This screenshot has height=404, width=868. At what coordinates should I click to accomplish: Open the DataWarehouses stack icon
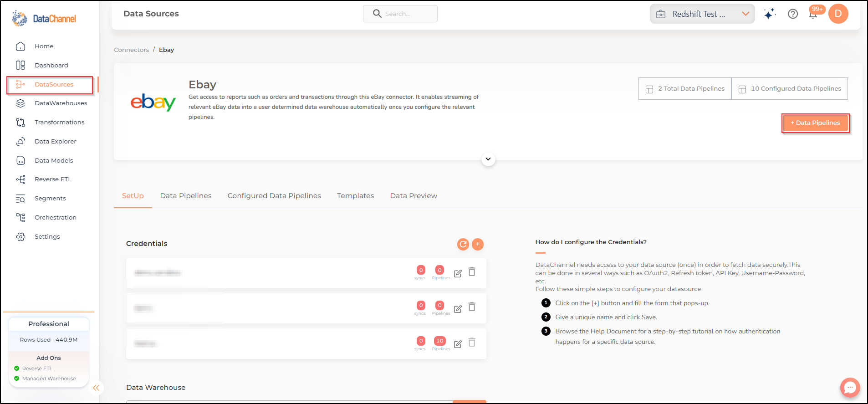[x=20, y=103]
